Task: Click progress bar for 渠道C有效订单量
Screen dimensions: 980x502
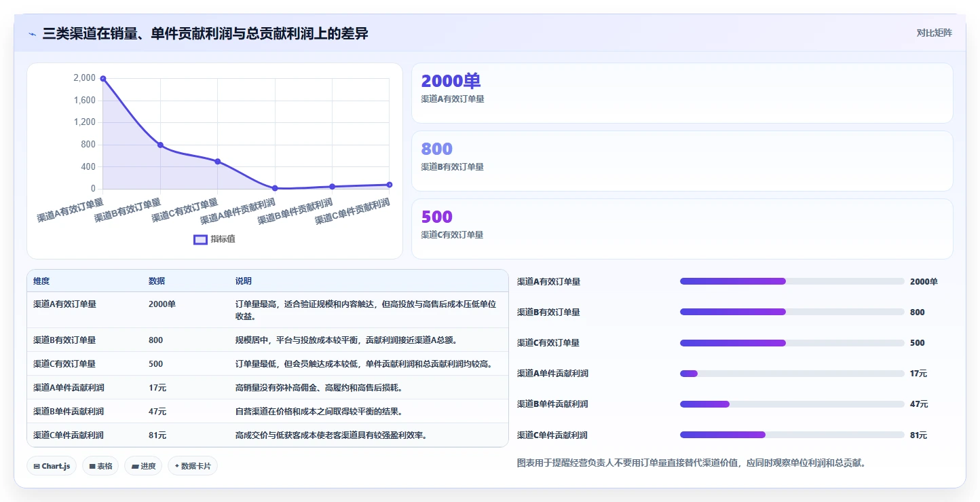Action: click(x=792, y=343)
